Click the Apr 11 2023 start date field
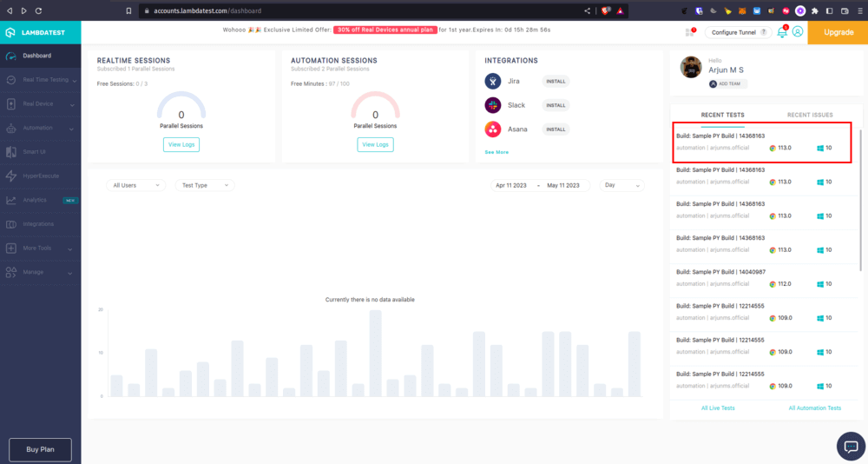 click(511, 185)
